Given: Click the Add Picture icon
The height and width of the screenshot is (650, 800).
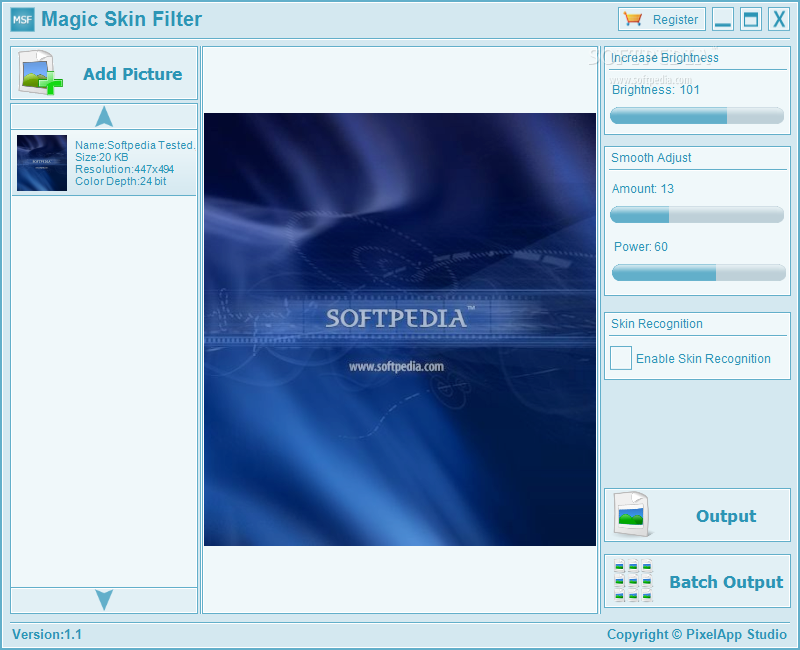Looking at the screenshot, I should [x=41, y=72].
